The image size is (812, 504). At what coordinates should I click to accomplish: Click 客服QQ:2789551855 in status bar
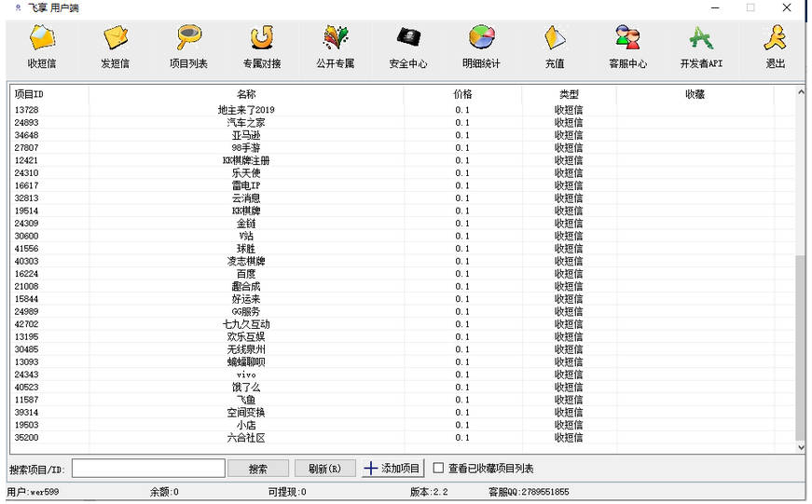pos(529,492)
